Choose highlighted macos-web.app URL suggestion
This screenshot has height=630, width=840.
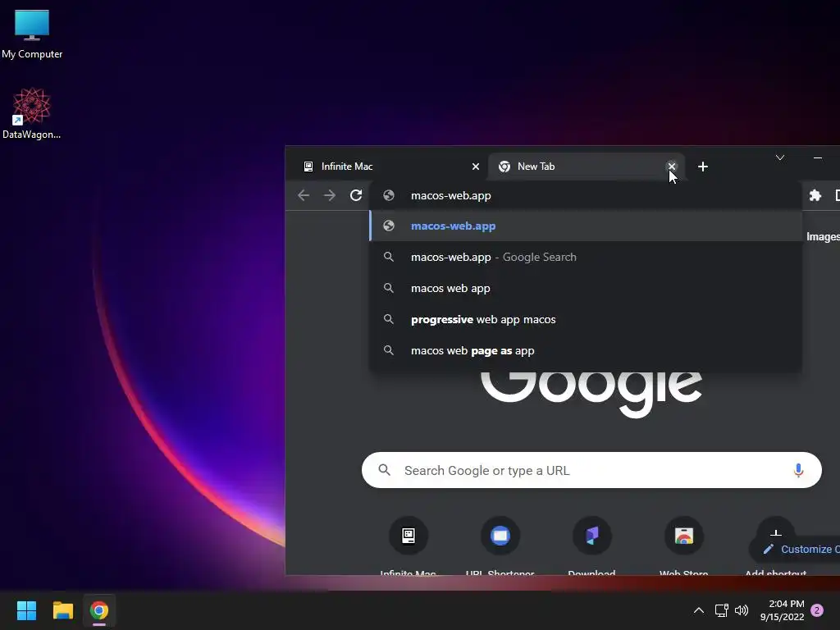[x=586, y=226]
